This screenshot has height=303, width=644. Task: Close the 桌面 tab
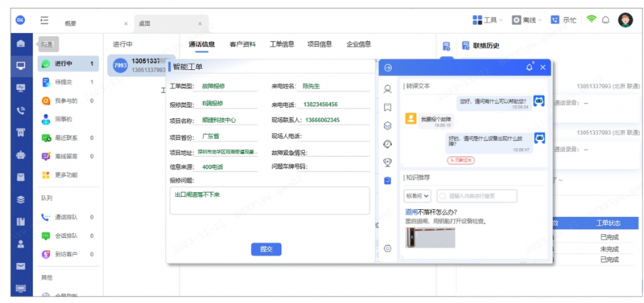pyautogui.click(x=200, y=24)
